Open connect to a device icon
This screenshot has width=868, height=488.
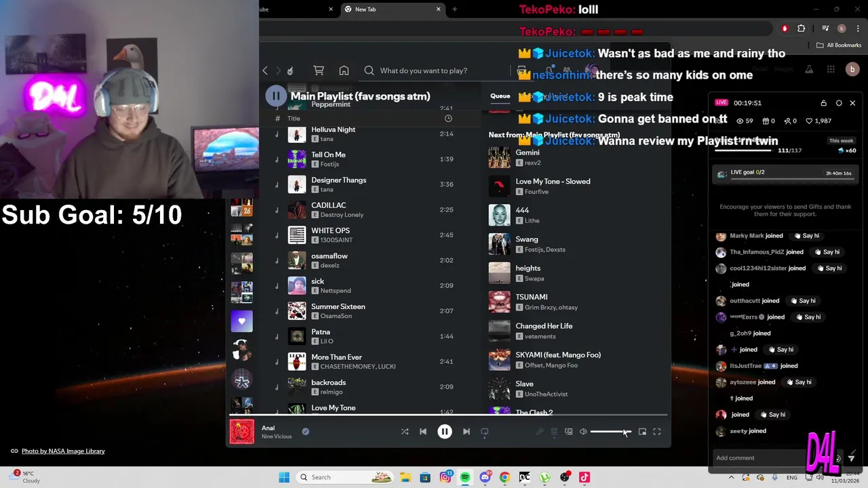tap(569, 432)
